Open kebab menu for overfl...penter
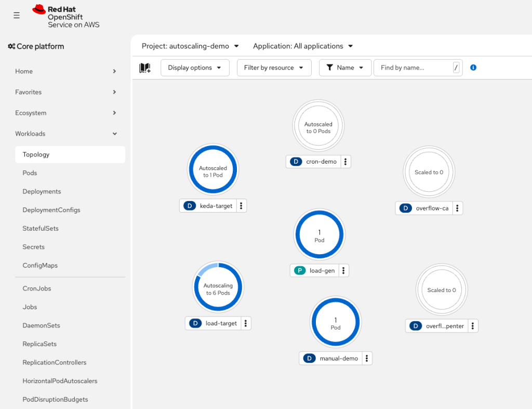This screenshot has height=409, width=532. pos(473,326)
